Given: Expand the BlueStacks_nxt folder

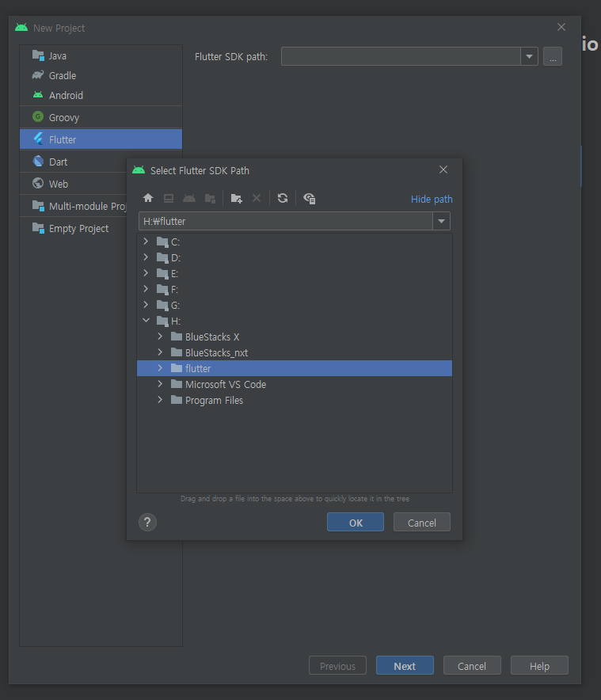Looking at the screenshot, I should pyautogui.click(x=160, y=352).
